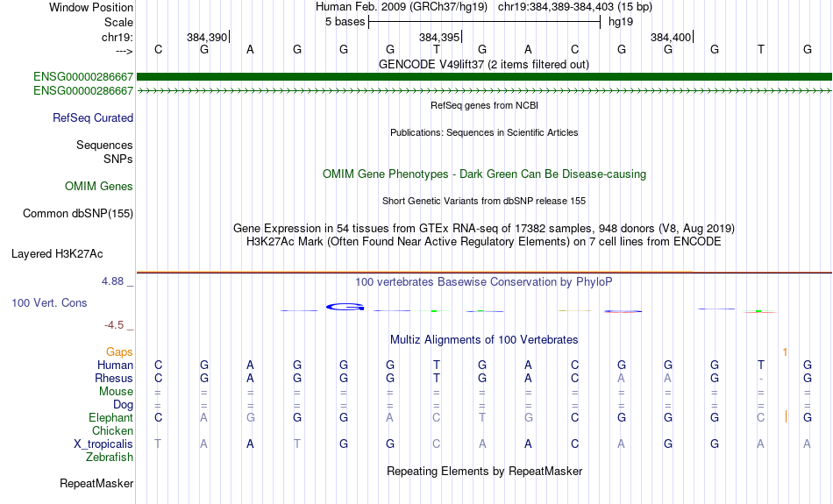Select the Dog alignment row label
The width and height of the screenshot is (833, 504).
coord(123,405)
